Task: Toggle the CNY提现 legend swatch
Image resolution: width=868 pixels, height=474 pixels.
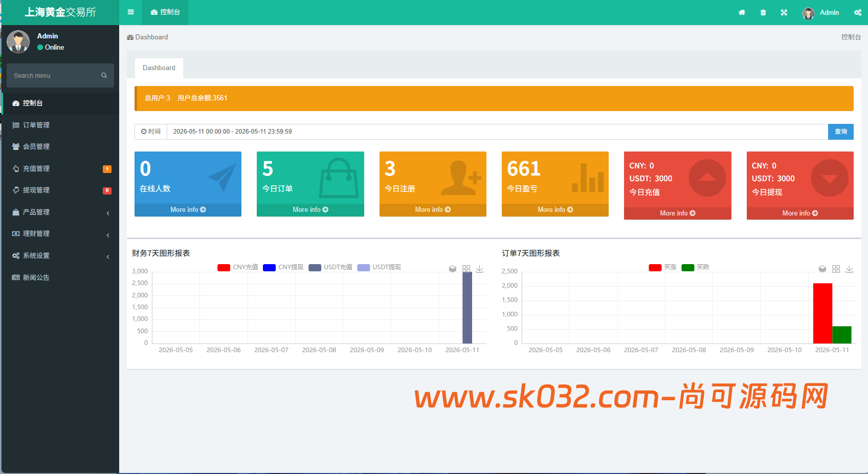Action: [x=269, y=267]
